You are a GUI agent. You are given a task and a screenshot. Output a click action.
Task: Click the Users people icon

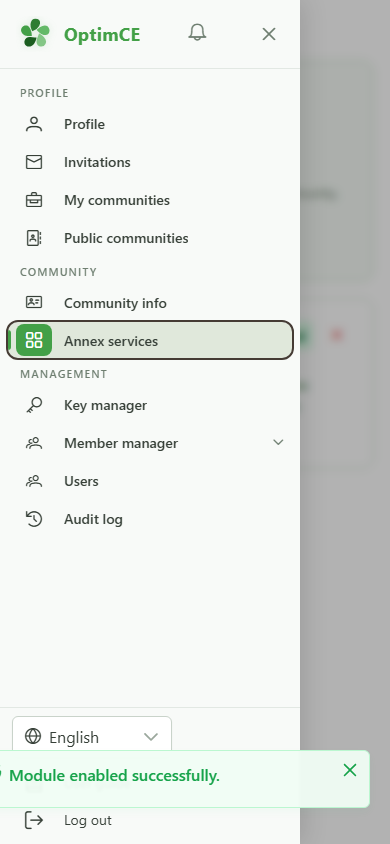34,481
